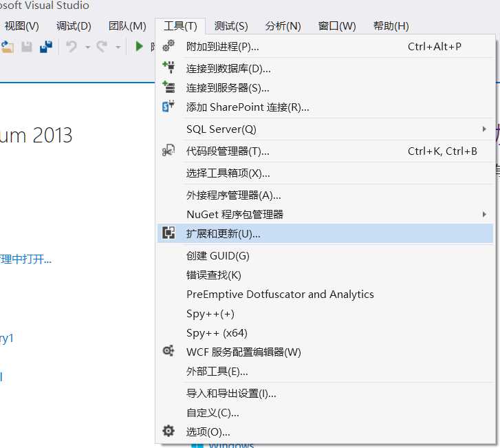Image resolution: width=500 pixels, height=448 pixels.
Task: Click the Open File folder toolbar icon
Action: (8, 47)
